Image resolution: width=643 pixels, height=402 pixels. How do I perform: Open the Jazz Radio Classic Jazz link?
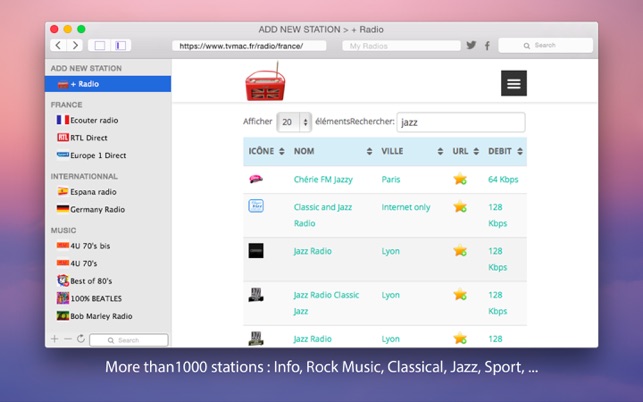(x=326, y=303)
